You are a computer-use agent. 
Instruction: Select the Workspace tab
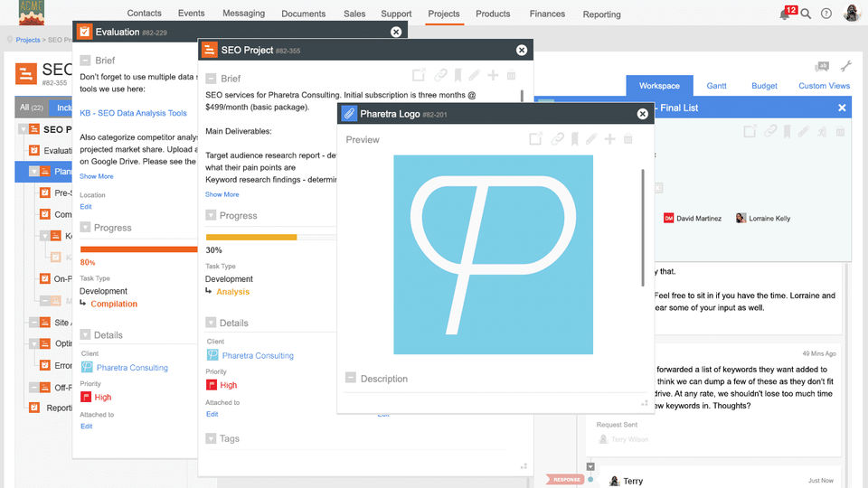pos(659,86)
